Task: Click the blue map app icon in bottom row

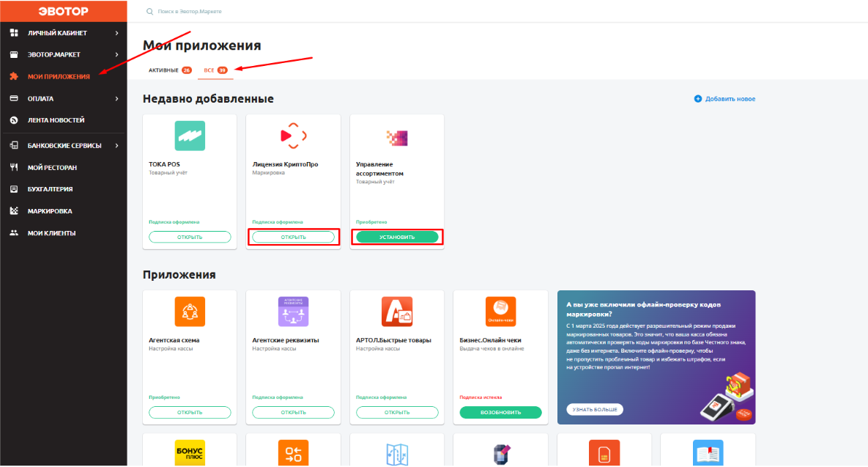Action: tap(397, 455)
